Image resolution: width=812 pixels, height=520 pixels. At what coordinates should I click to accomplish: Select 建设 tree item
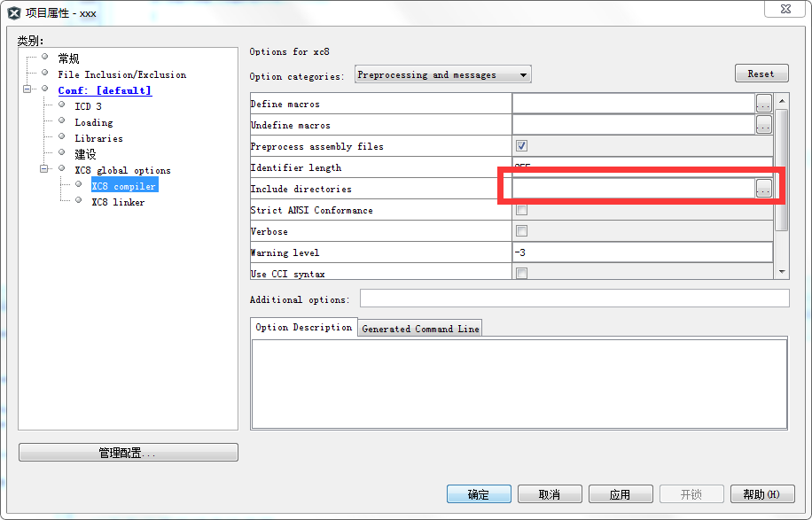click(x=85, y=154)
